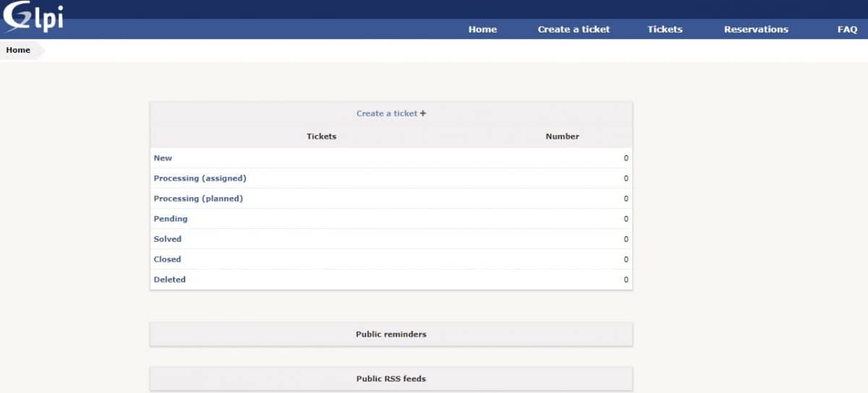The width and height of the screenshot is (868, 393).
Task: Click the Home breadcrumb
Action: coord(19,51)
